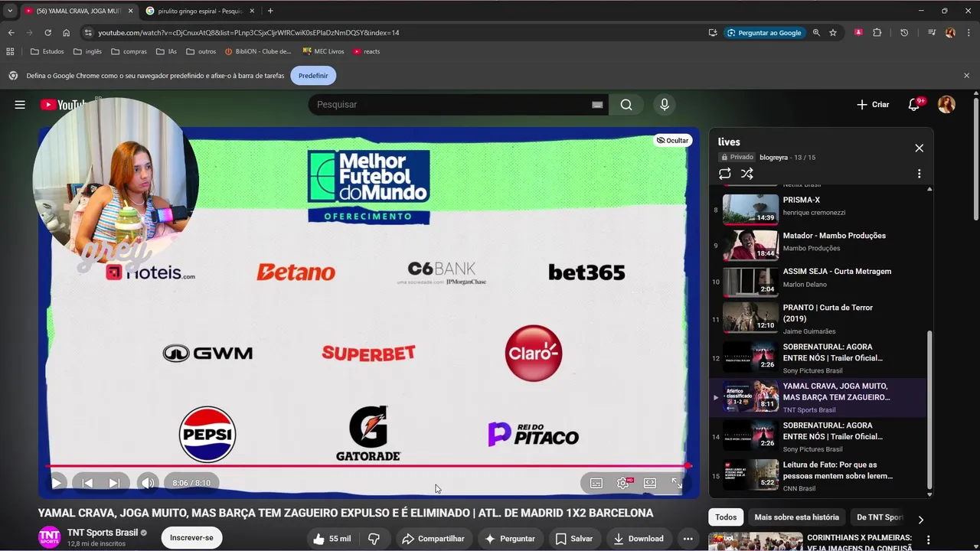Save video with the Salvar button
This screenshot has width=980, height=551.
pyautogui.click(x=574, y=539)
